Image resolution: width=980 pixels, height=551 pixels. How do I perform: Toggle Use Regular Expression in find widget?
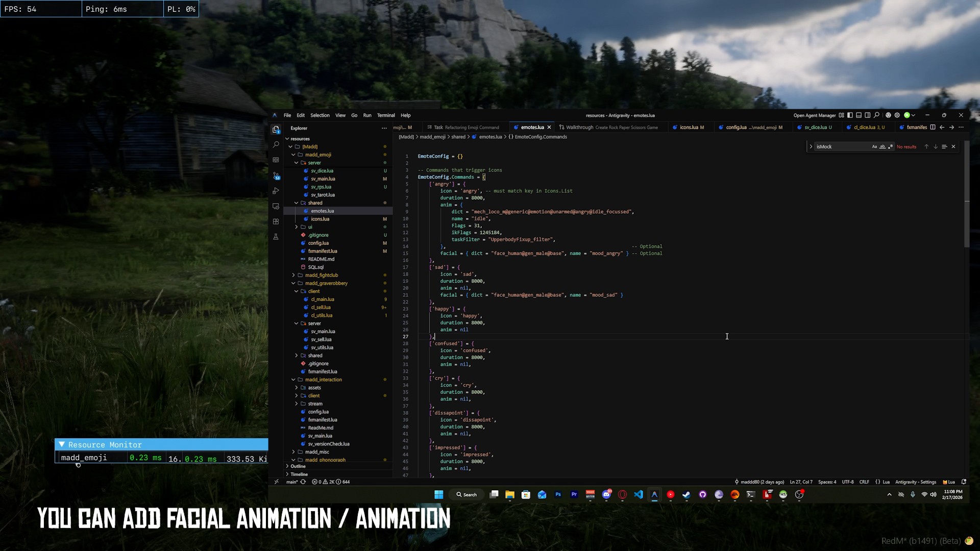891,147
